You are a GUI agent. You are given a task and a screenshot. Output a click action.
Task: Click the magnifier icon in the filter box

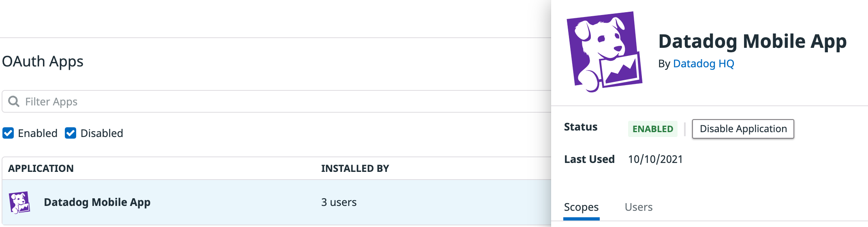point(14,101)
